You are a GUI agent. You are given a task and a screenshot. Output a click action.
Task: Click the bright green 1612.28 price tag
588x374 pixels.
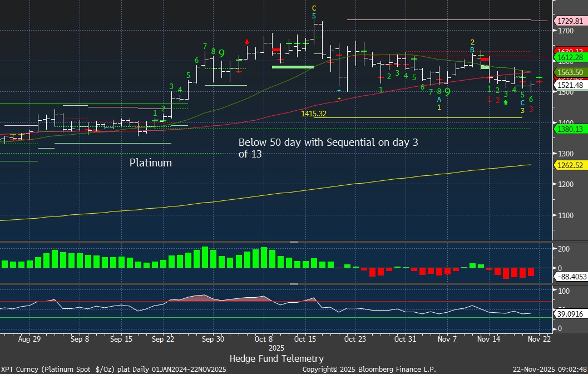click(570, 57)
